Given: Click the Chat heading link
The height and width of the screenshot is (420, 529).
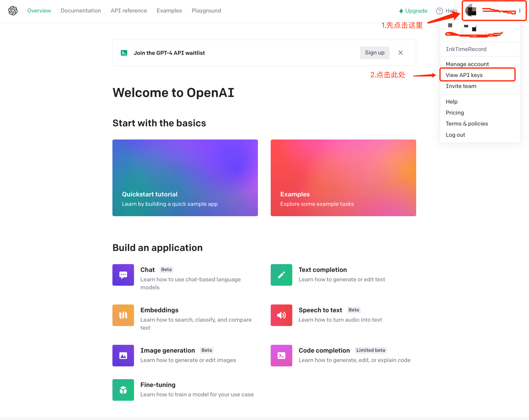Looking at the screenshot, I should [x=148, y=270].
